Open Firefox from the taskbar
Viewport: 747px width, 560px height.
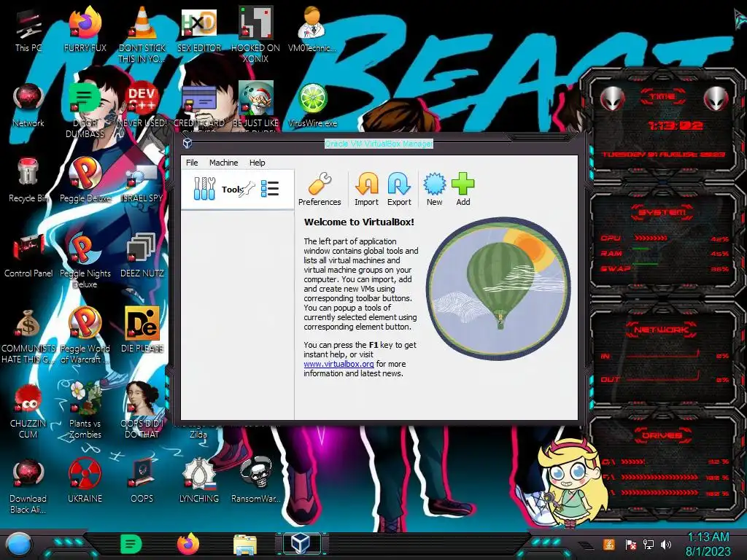tap(188, 544)
